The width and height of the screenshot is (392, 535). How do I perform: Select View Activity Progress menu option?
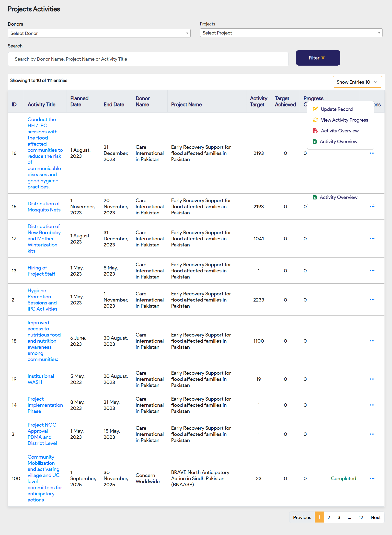[x=344, y=120]
